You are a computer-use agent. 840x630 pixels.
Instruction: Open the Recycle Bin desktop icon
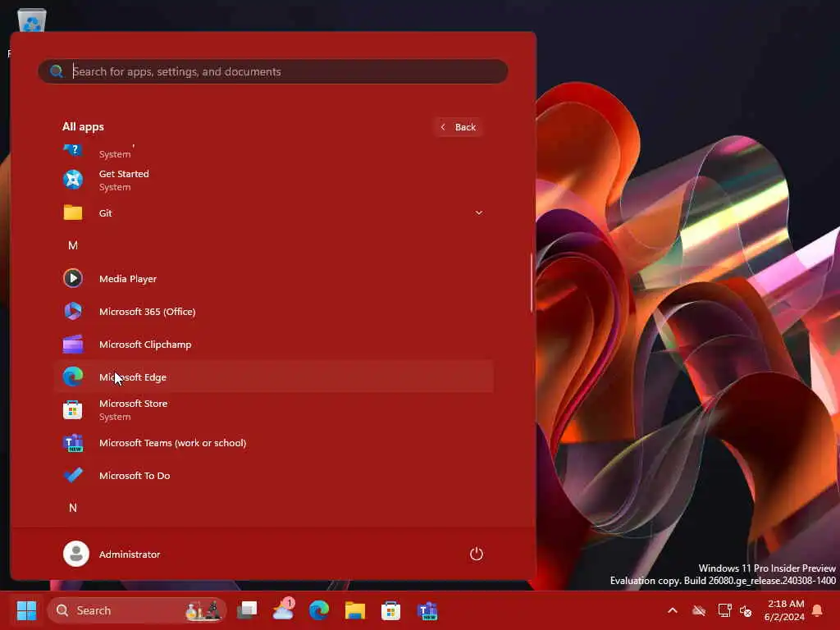click(x=32, y=21)
